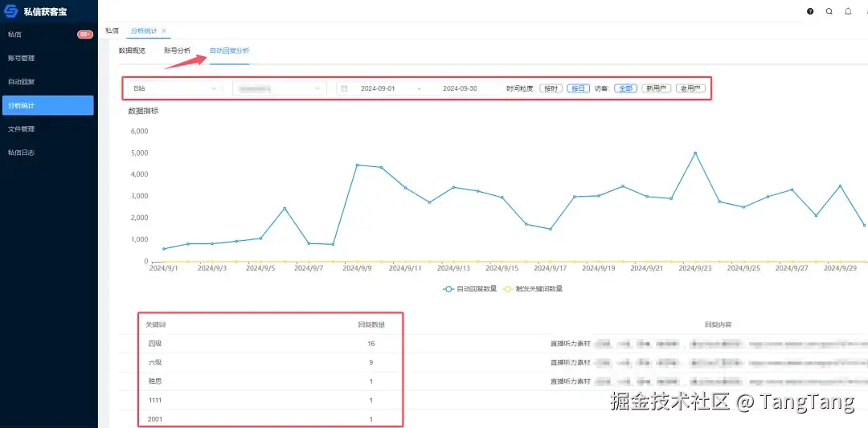The height and width of the screenshot is (428, 868).
Task: Click the 回复内容 column header
Action: pyautogui.click(x=719, y=324)
